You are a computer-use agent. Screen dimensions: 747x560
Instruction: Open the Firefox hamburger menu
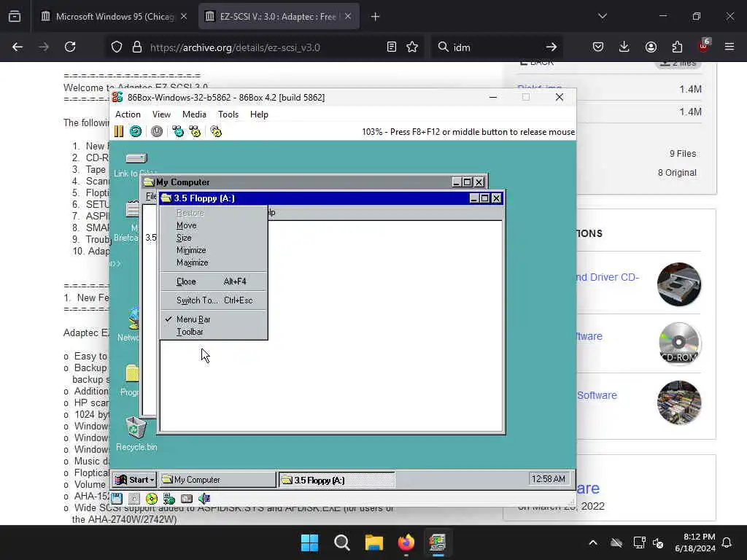(x=729, y=47)
